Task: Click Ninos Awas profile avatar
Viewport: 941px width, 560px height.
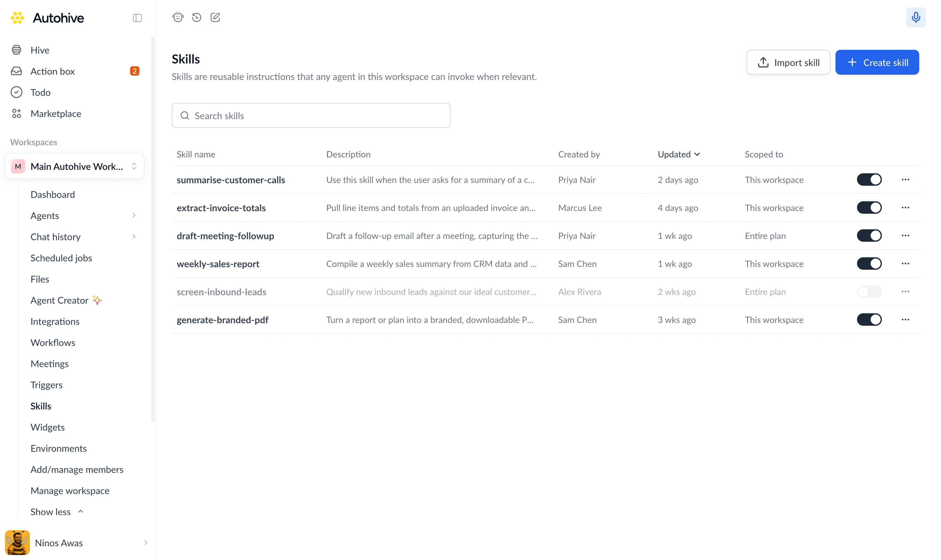Action: point(17,542)
